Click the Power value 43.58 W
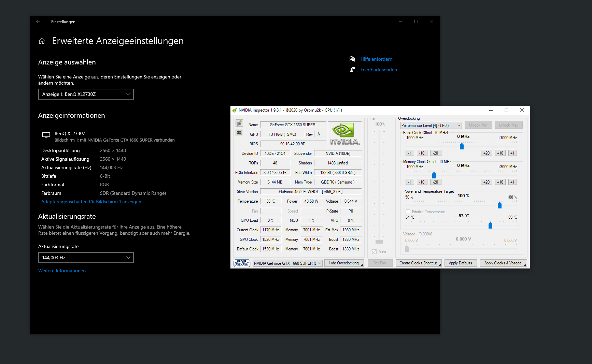 pyautogui.click(x=311, y=201)
